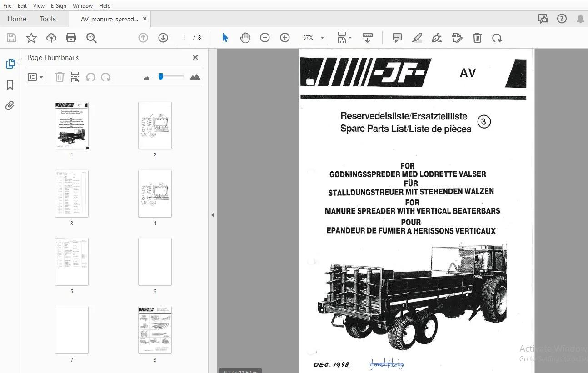Collapse the navigation pane with the arrow
This screenshot has height=373, width=588.
[x=213, y=215]
